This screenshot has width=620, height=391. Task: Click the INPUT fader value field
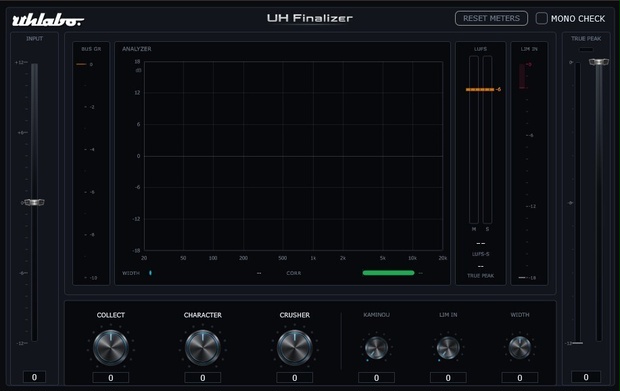click(34, 377)
